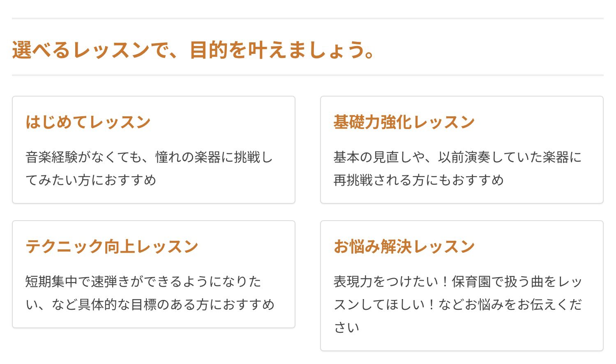Click the text line 再挑戦される方にもおすすめ
Screen dimensions: 616x364
pyautogui.click(x=418, y=180)
